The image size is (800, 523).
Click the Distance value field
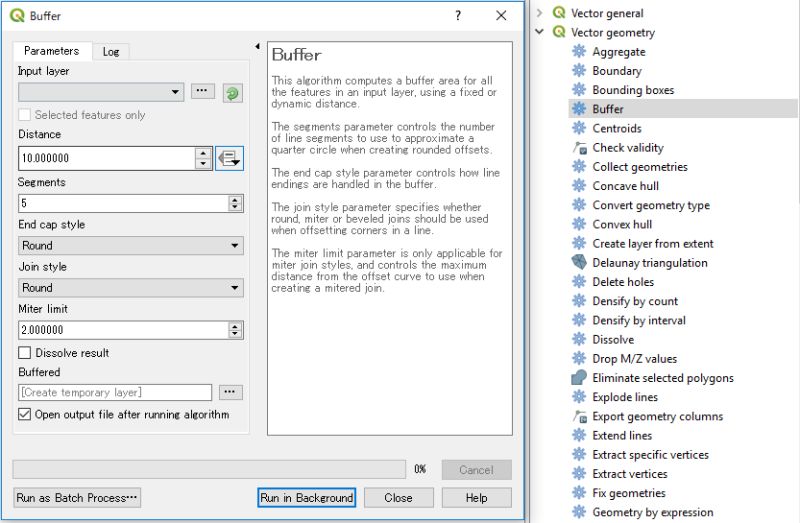(x=107, y=158)
